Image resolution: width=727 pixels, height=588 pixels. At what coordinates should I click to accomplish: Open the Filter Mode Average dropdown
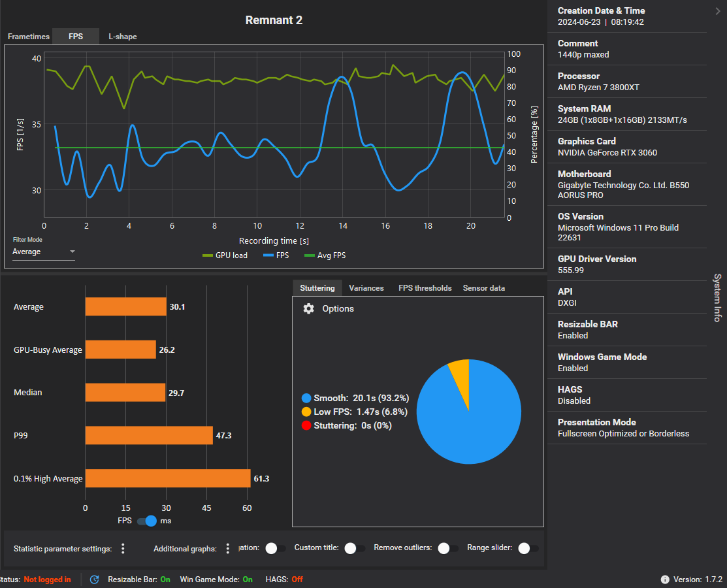44,252
